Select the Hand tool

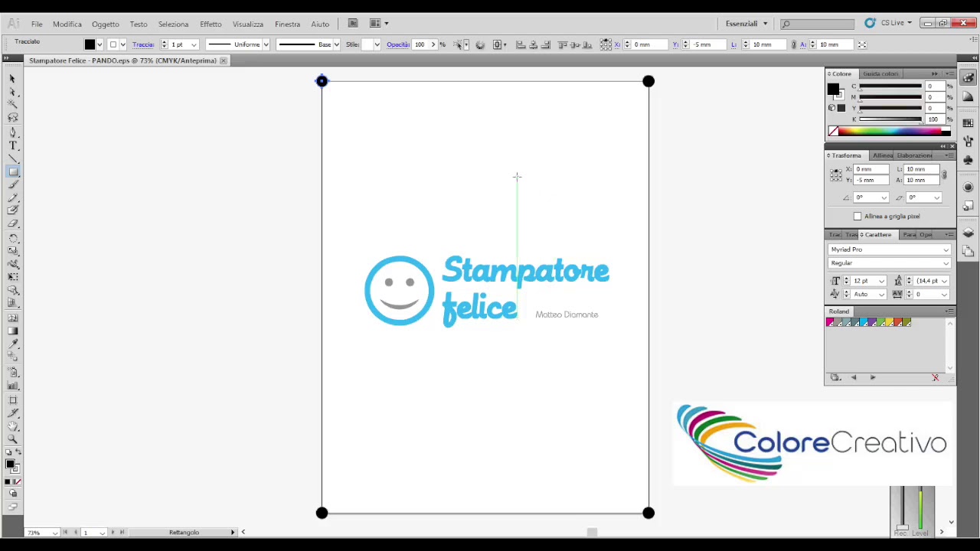[12, 426]
